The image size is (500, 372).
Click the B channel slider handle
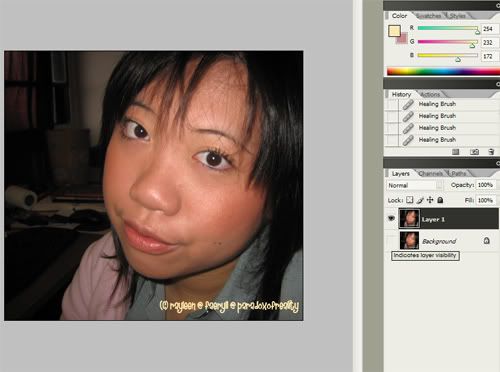click(x=458, y=59)
